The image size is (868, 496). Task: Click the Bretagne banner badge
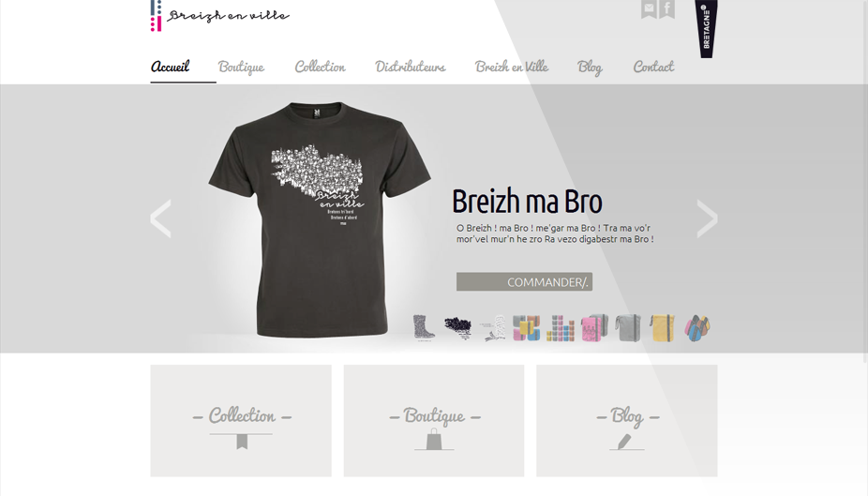point(707,28)
